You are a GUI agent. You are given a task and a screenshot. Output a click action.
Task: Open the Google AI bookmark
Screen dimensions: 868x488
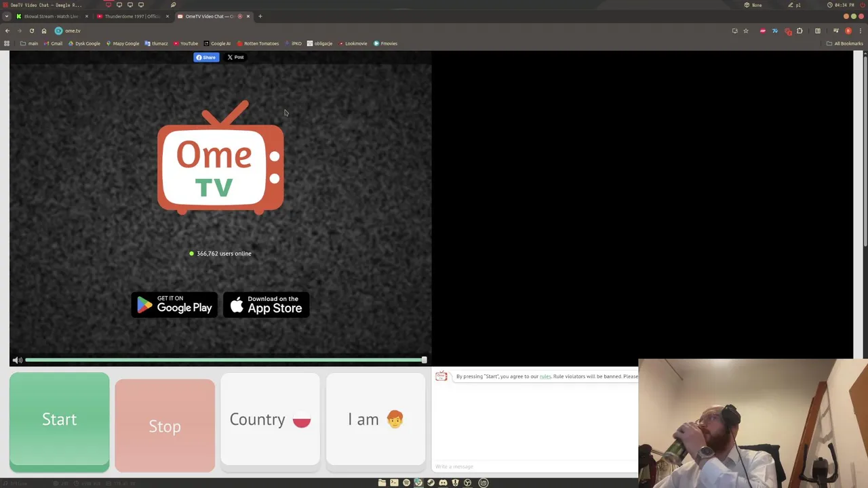pos(217,43)
